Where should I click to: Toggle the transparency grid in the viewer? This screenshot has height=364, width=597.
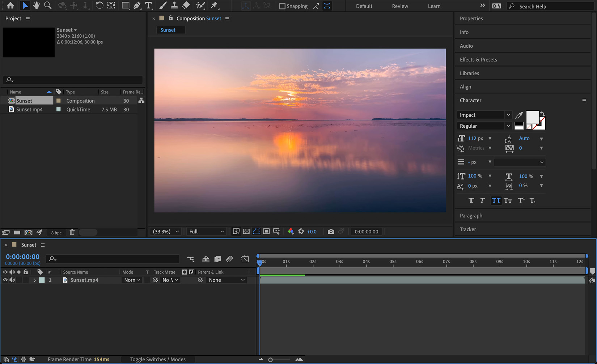pos(246,231)
